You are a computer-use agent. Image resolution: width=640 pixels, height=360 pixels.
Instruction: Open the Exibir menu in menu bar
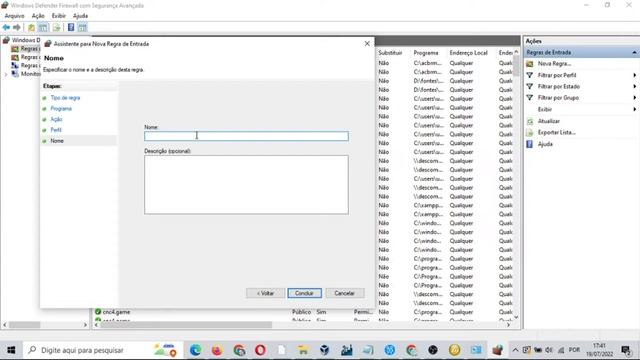(59, 16)
